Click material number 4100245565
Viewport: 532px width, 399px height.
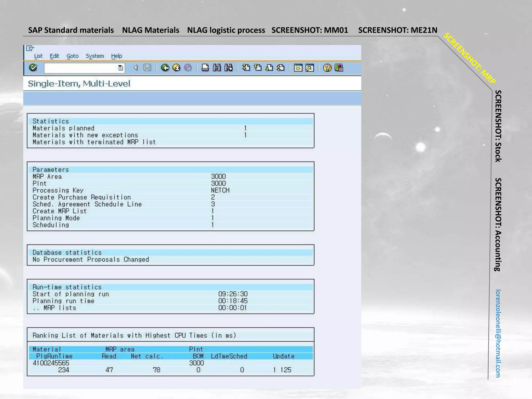pos(51,363)
